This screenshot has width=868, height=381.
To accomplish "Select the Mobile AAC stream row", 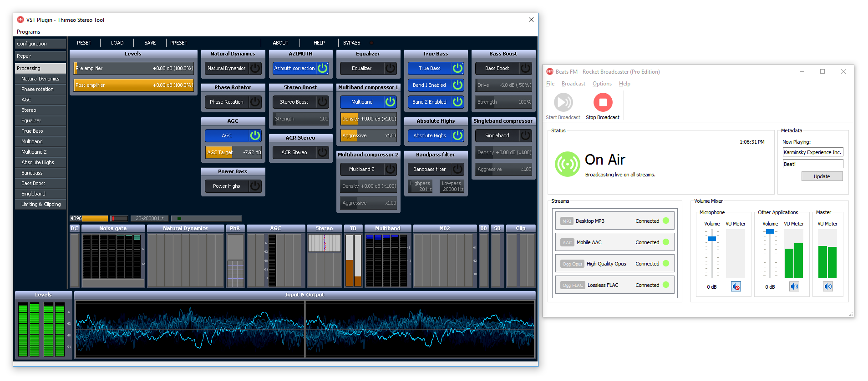I will tap(614, 242).
